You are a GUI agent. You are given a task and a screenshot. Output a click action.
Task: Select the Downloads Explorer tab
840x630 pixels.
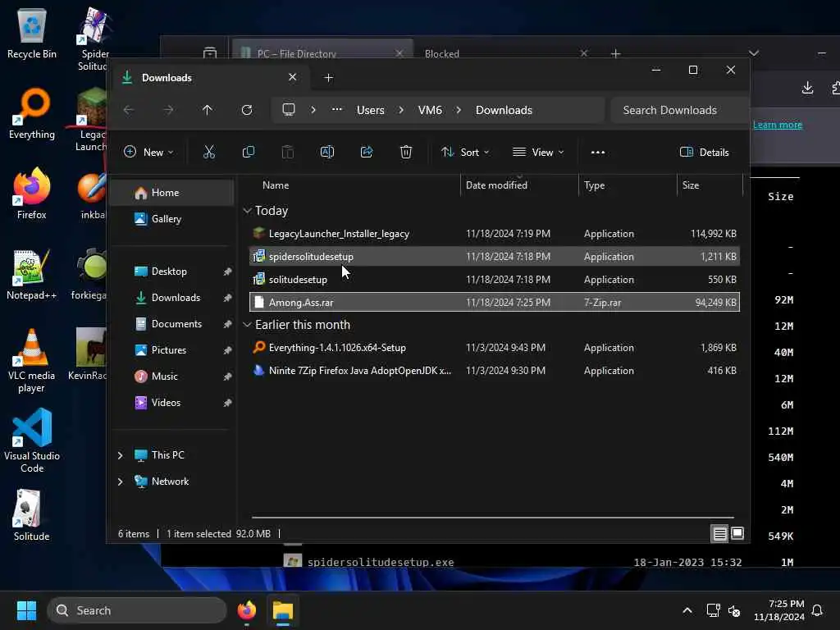coord(212,78)
